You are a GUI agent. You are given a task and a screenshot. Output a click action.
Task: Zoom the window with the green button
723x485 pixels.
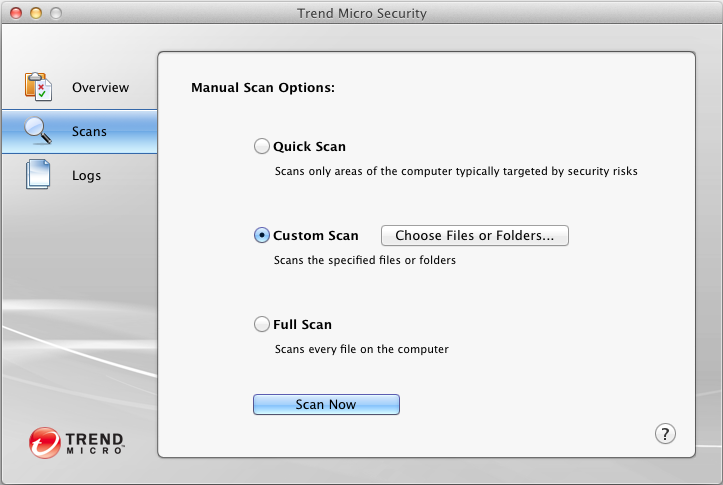click(x=55, y=14)
